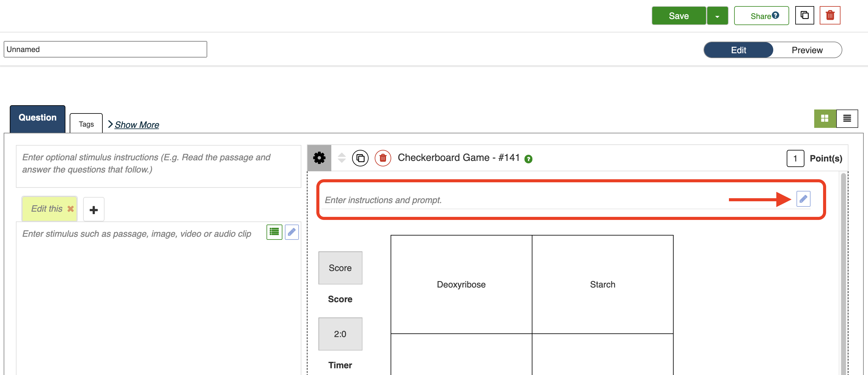Select the grid layout view
868x375 pixels.
pos(825,118)
